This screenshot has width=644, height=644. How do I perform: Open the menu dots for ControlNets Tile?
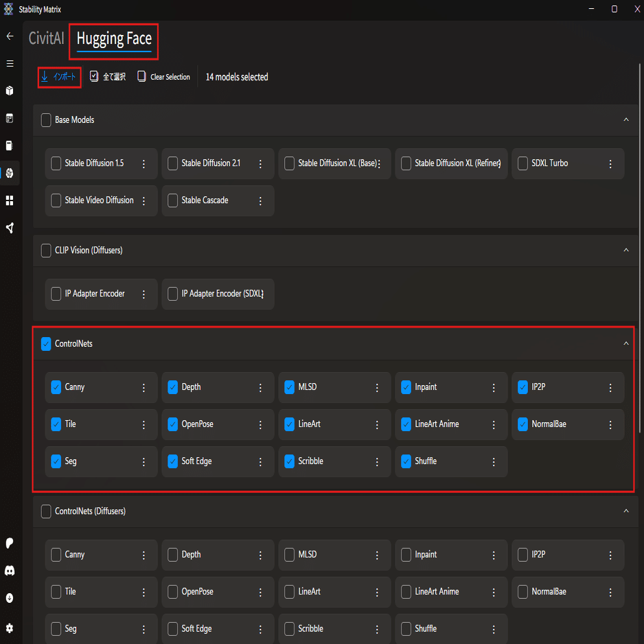pos(143,425)
